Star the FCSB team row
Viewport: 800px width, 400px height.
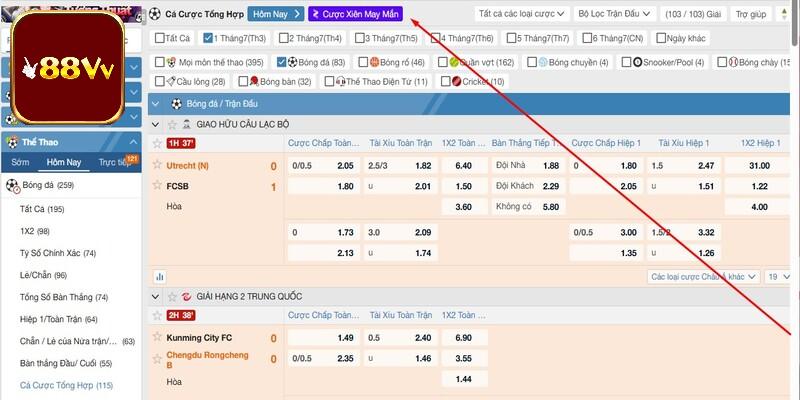tap(157, 186)
